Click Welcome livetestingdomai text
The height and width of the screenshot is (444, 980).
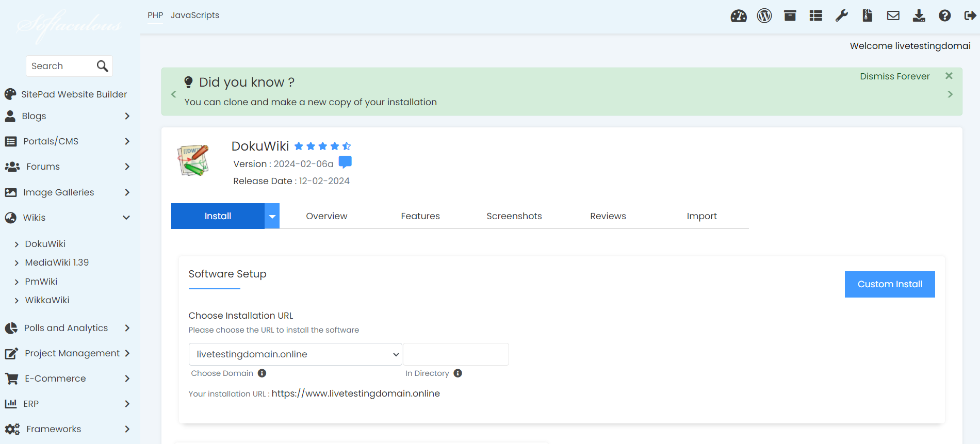(x=910, y=46)
